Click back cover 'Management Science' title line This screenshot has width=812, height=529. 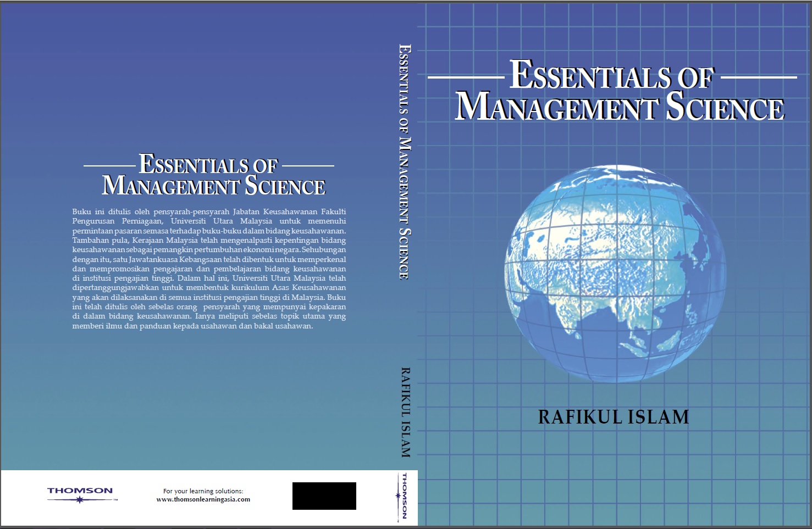point(214,186)
